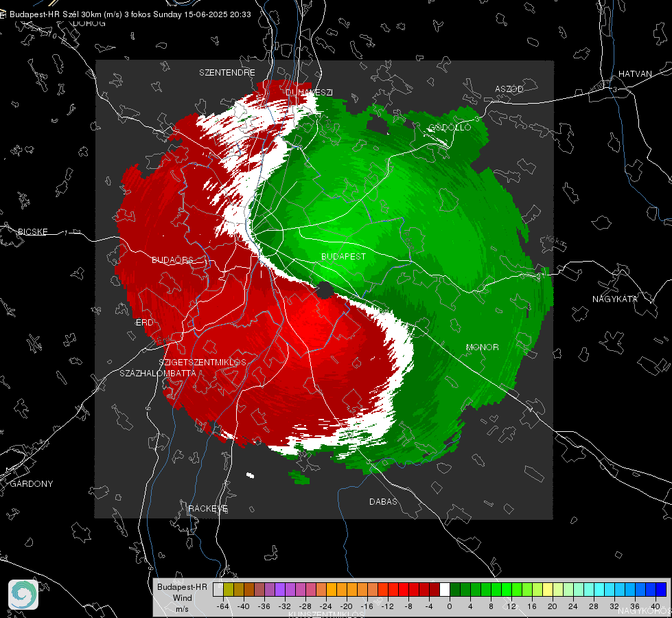Click the HATVAN town label

click(x=635, y=74)
